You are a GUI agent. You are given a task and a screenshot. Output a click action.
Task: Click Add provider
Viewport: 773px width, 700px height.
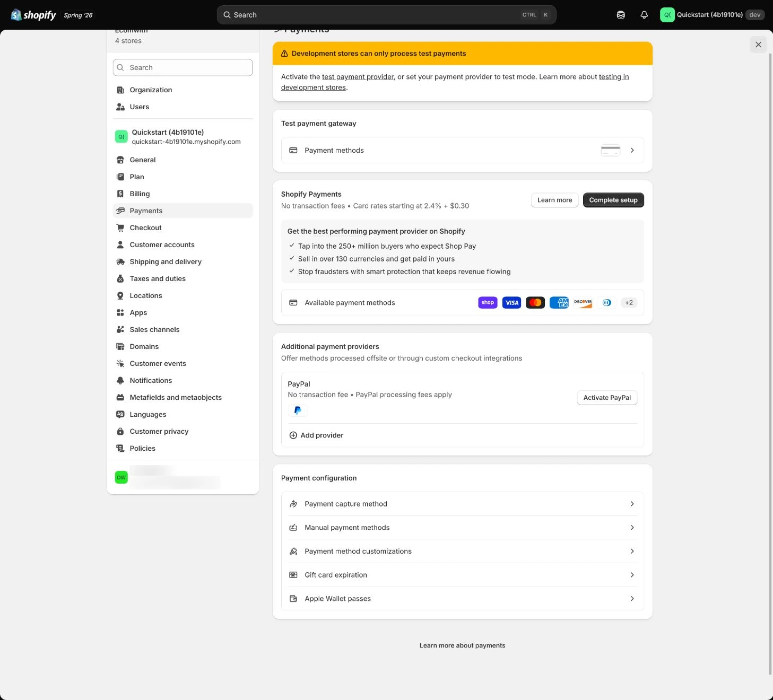(x=316, y=435)
